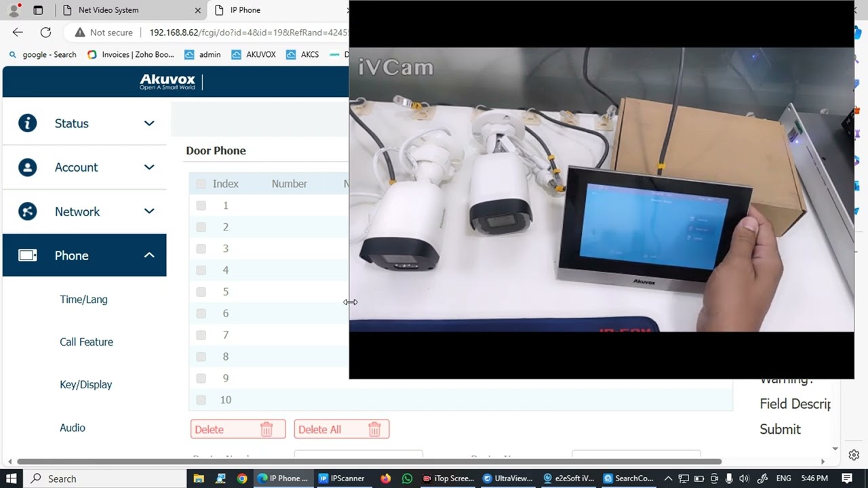Click the Not secure warning icon
Image resolution: width=868 pixels, height=488 pixels.
pyautogui.click(x=80, y=33)
